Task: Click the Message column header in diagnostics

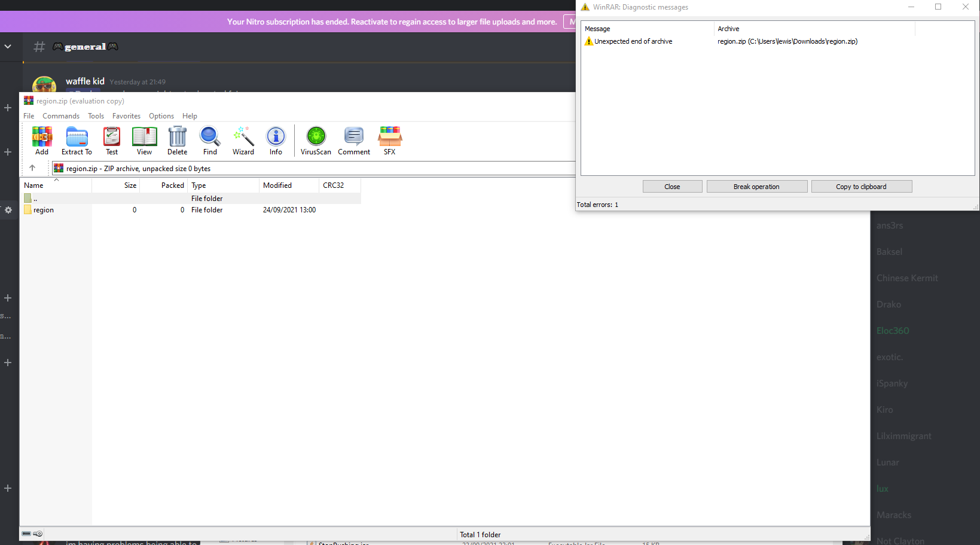Action: [648, 29]
